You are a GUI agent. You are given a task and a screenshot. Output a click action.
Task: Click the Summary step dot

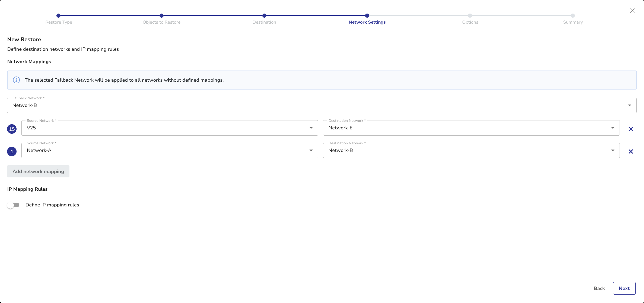(x=573, y=16)
